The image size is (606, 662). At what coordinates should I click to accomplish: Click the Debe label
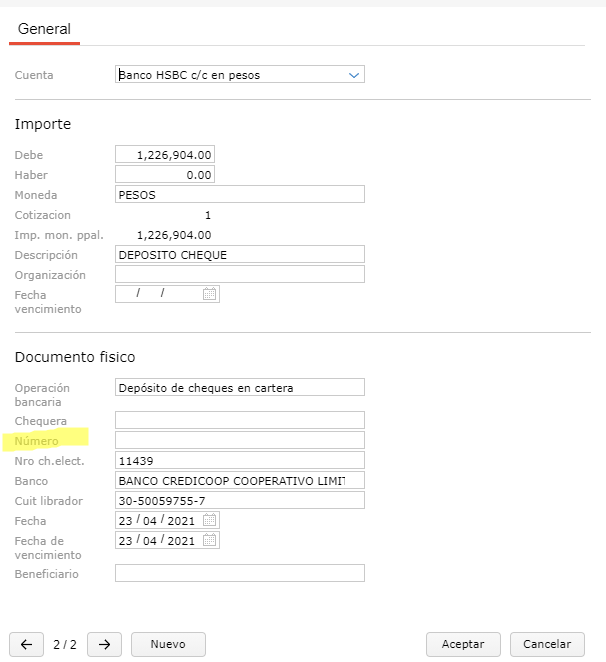click(x=29, y=155)
